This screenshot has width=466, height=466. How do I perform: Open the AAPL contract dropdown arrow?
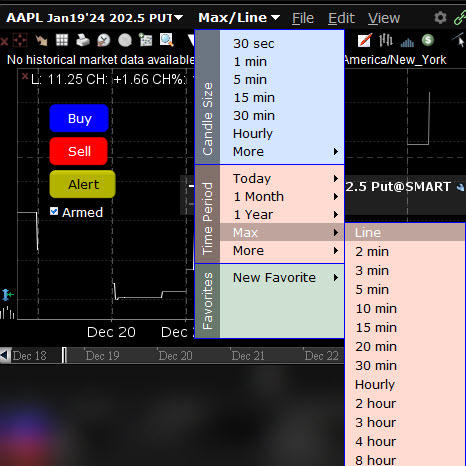coord(179,17)
